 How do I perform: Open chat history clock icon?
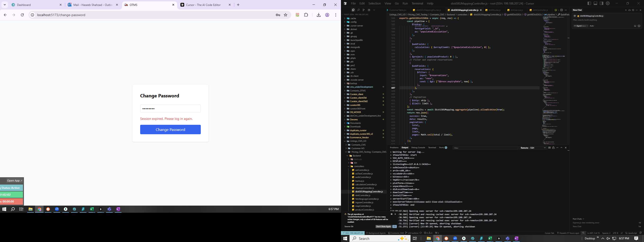[633, 10]
